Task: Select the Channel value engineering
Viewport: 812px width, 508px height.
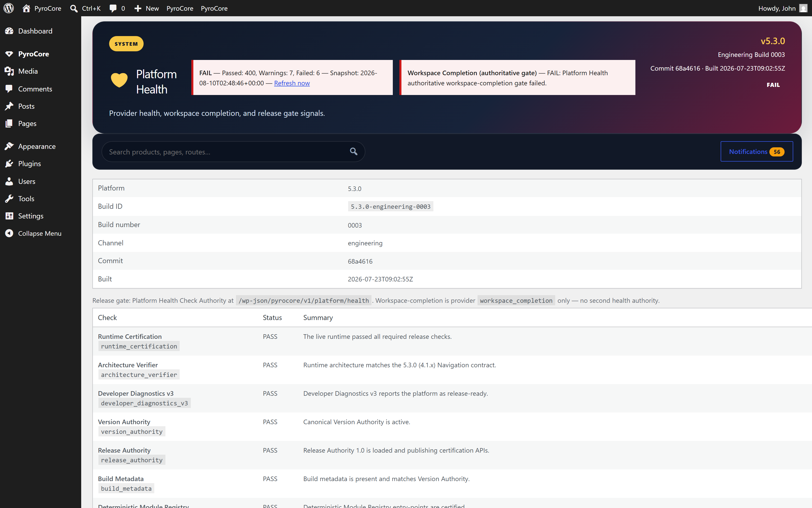Action: point(365,243)
